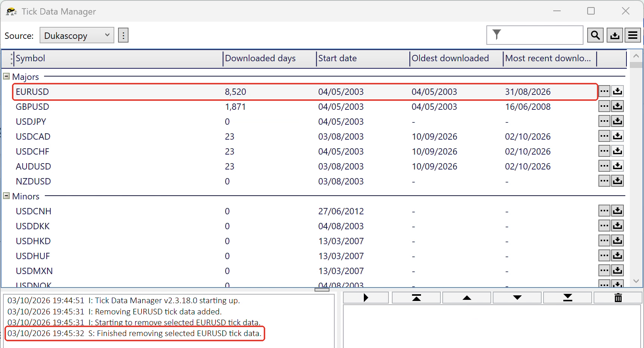Image resolution: width=644 pixels, height=348 pixels.
Task: Click the scrollbar up arrow of symbol list
Action: [636, 56]
